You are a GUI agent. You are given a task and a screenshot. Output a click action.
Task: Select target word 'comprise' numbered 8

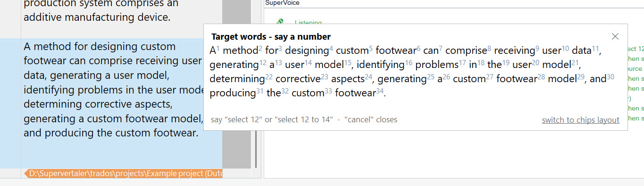pyautogui.click(x=466, y=51)
